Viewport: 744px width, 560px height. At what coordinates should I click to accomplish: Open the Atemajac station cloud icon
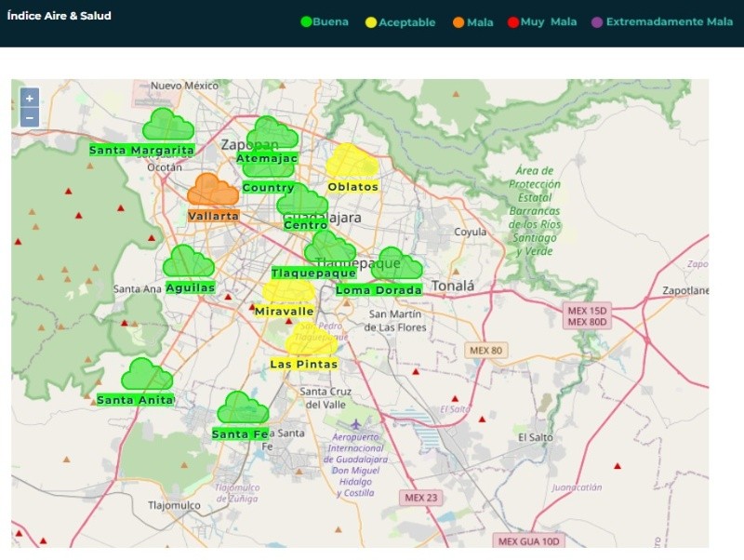pos(272,133)
